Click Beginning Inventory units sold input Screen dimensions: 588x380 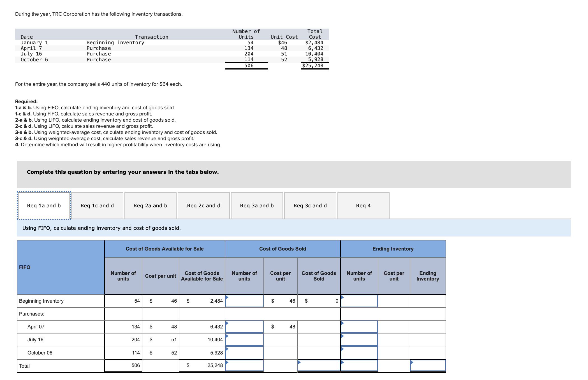244,301
